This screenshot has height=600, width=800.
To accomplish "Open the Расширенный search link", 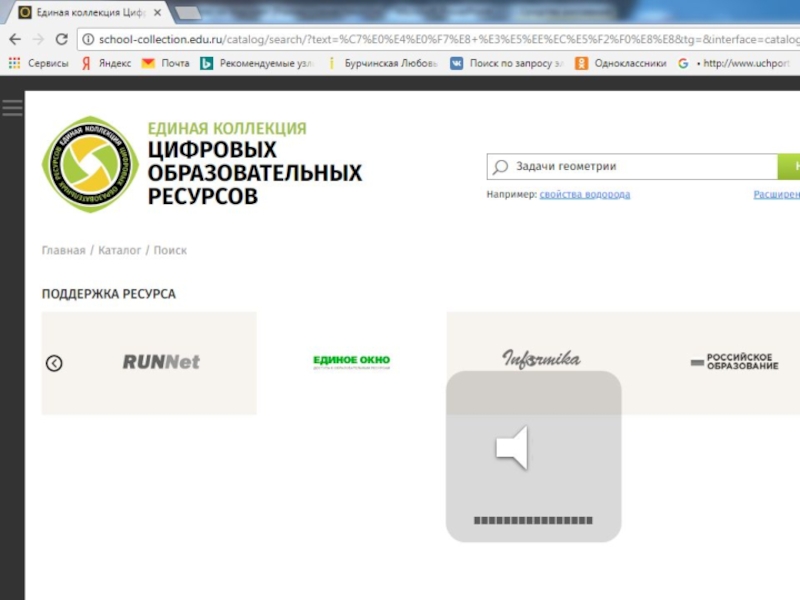I will 777,194.
